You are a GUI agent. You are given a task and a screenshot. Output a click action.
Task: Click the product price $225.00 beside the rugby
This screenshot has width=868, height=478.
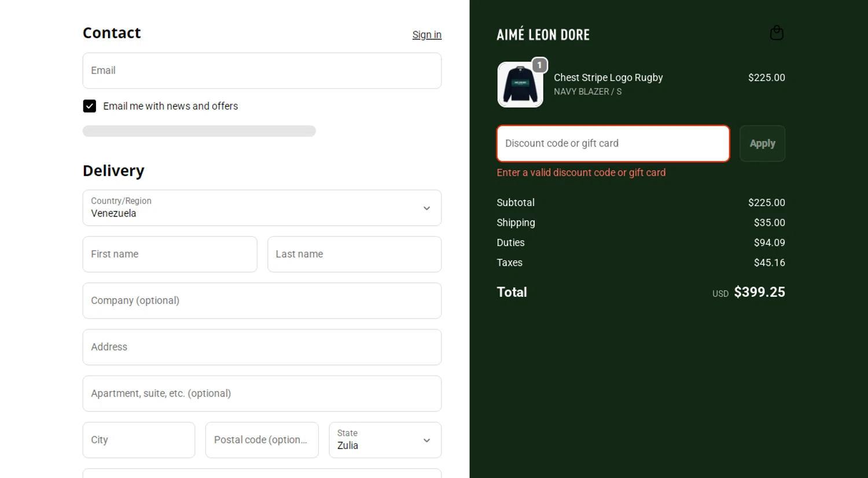(766, 78)
